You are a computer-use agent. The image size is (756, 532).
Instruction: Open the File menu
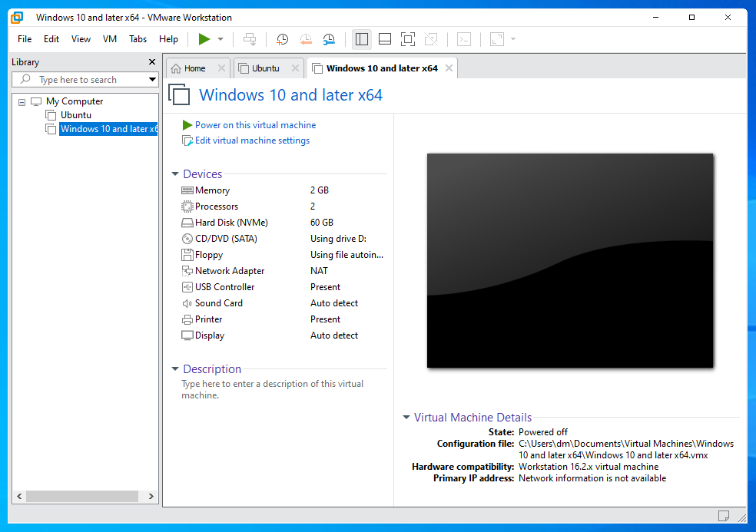coord(25,39)
